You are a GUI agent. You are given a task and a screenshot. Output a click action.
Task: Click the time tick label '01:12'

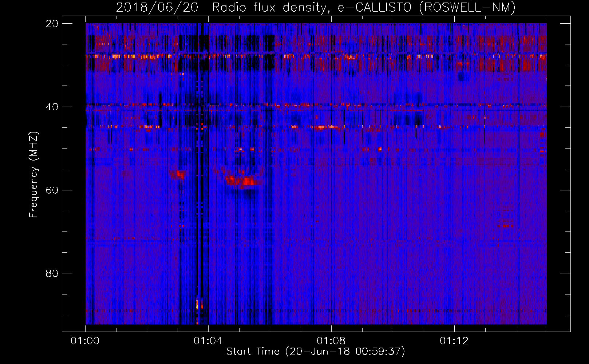[454, 341]
